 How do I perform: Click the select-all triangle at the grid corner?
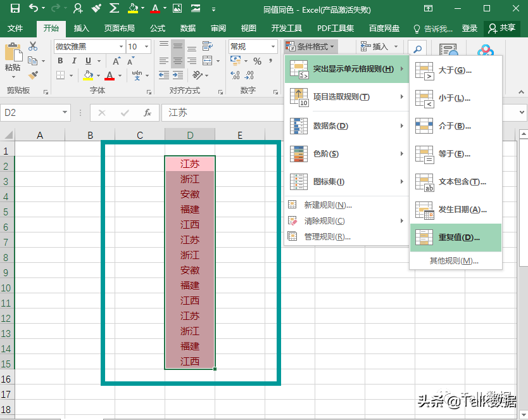(8, 135)
